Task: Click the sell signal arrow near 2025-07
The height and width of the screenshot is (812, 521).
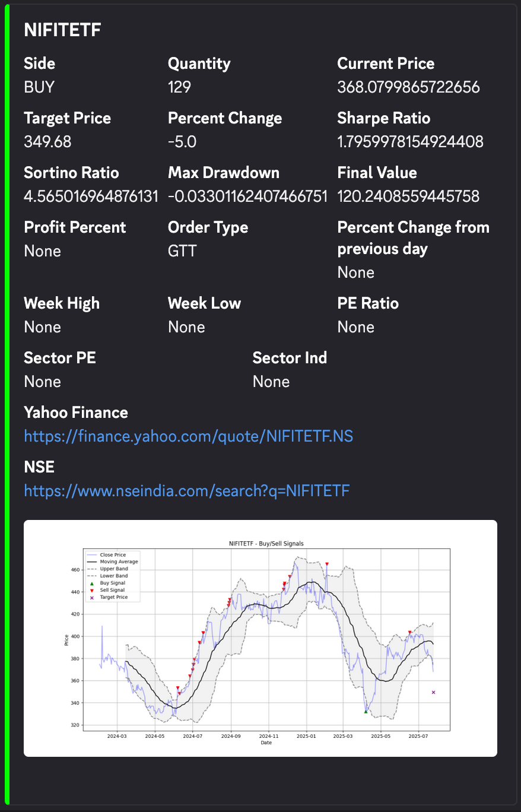Action: [x=409, y=632]
